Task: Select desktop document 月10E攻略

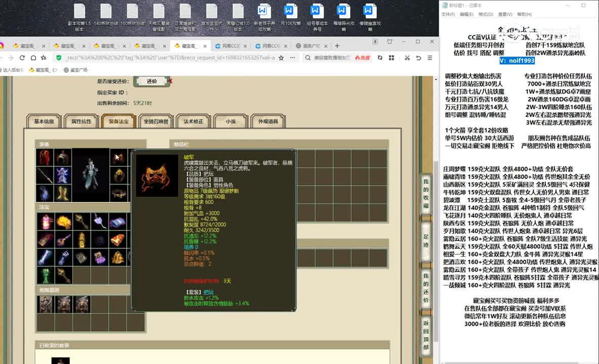Action: click(290, 15)
